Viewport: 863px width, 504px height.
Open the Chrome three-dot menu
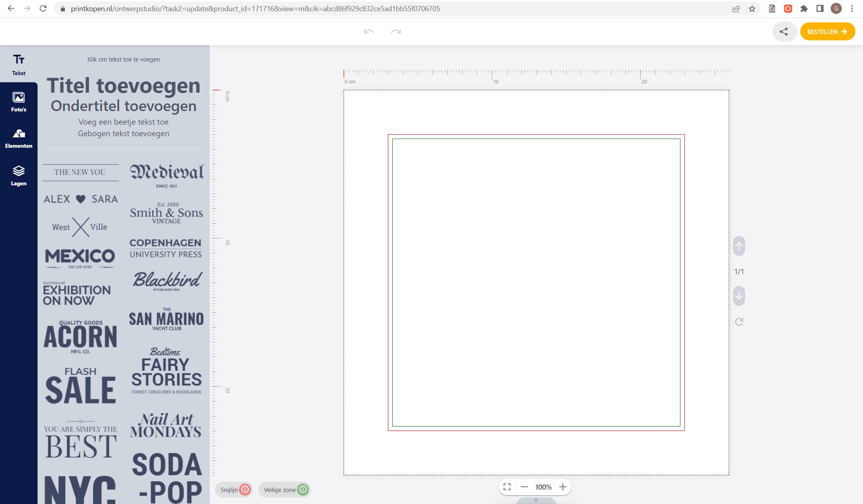click(x=852, y=8)
